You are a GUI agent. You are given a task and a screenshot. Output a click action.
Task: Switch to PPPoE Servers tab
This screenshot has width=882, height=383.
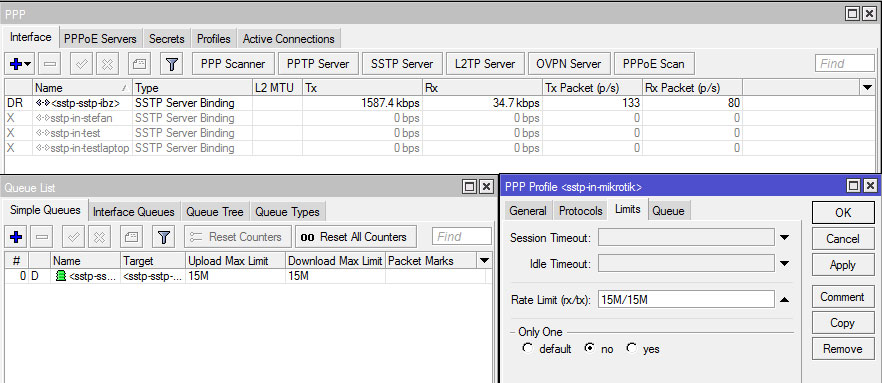click(x=100, y=39)
